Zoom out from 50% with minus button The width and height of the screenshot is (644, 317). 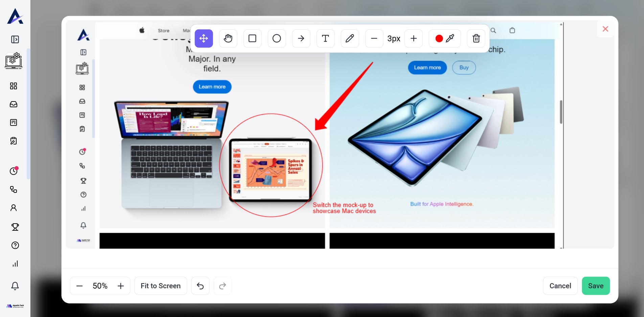pos(79,286)
